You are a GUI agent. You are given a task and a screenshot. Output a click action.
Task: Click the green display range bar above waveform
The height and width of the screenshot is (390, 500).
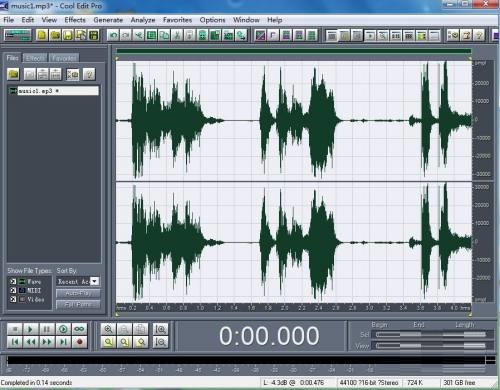click(293, 51)
